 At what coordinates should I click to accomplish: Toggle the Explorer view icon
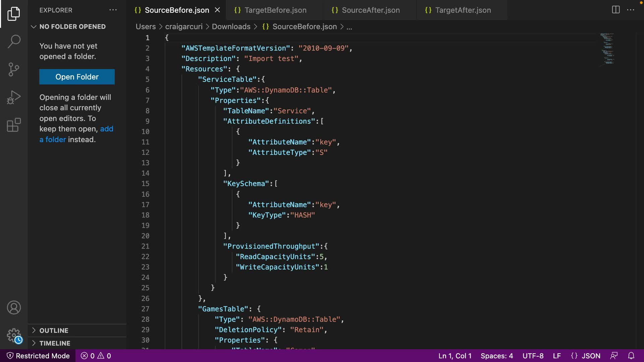(14, 14)
